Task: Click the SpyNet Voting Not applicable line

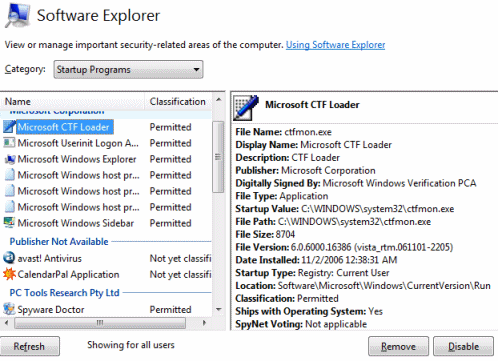Action: coord(301,324)
